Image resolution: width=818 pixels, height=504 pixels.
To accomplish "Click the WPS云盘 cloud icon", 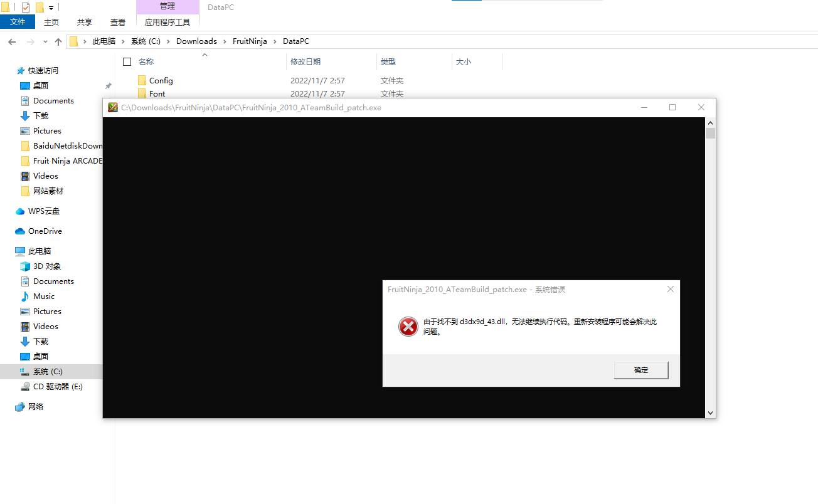I will [20, 211].
